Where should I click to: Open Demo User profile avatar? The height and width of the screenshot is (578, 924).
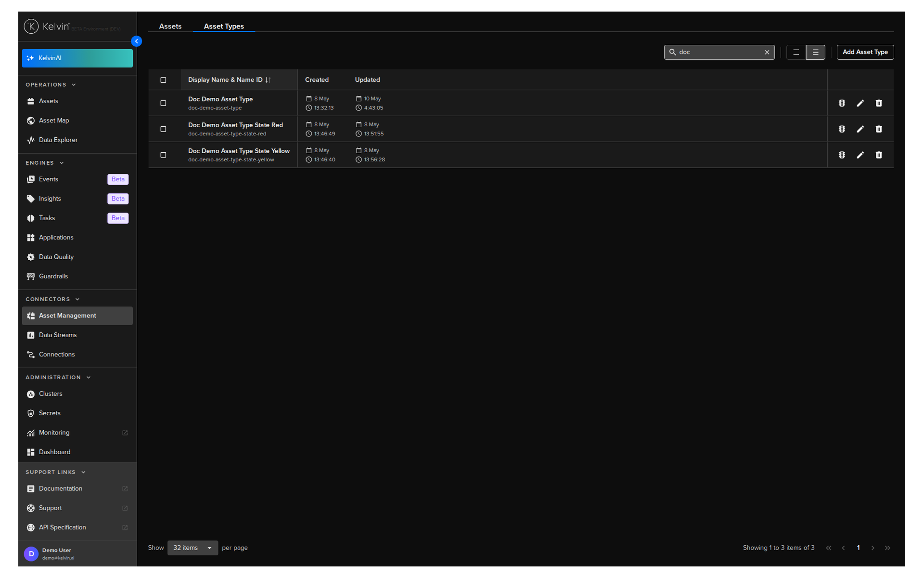(31, 554)
